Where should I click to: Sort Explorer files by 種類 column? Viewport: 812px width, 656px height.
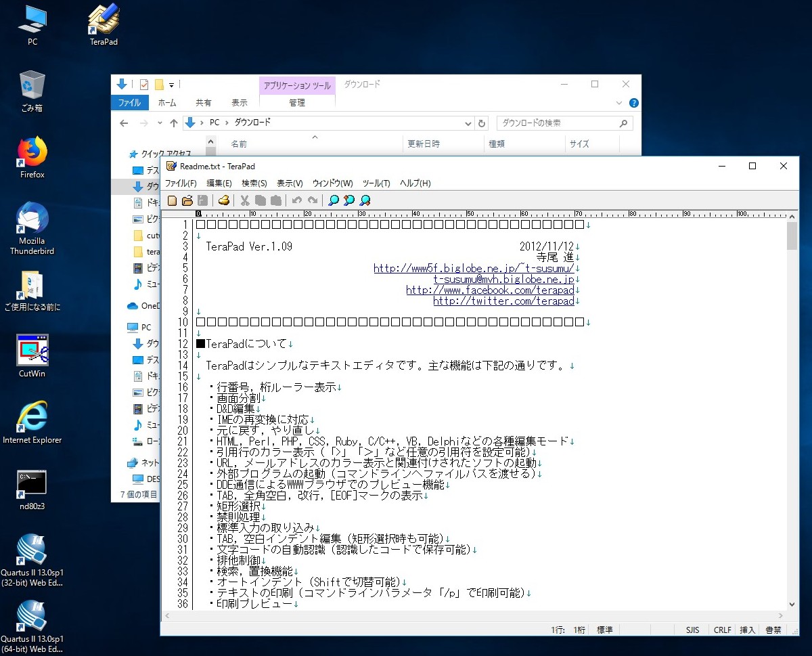pos(497,144)
